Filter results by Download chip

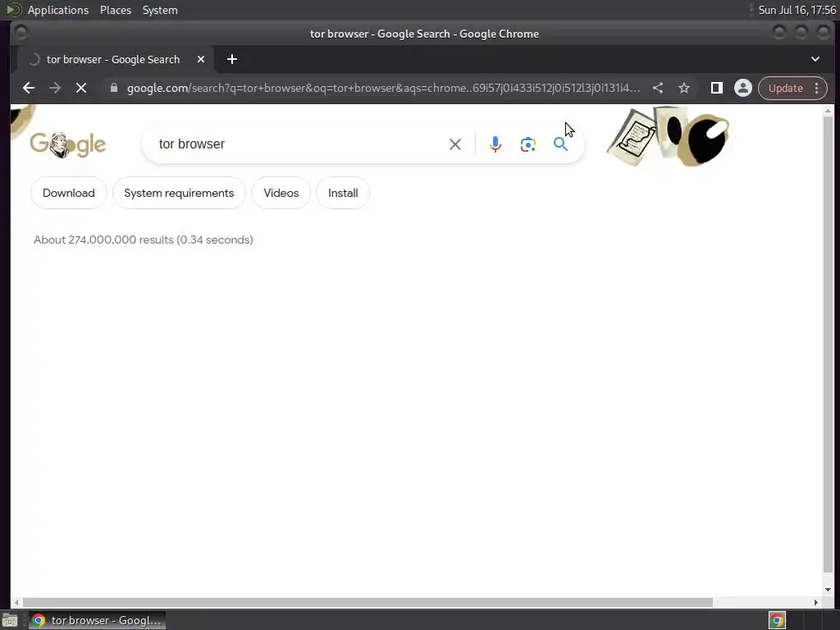69,193
